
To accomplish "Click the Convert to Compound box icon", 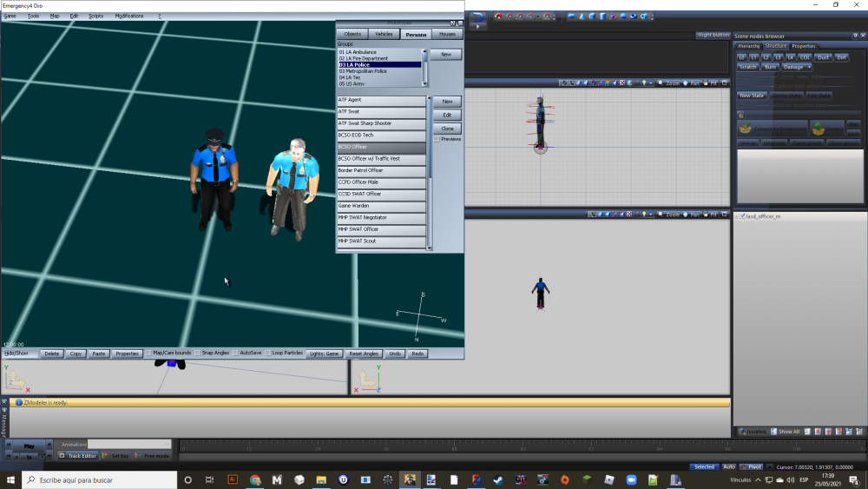I will (746, 129).
